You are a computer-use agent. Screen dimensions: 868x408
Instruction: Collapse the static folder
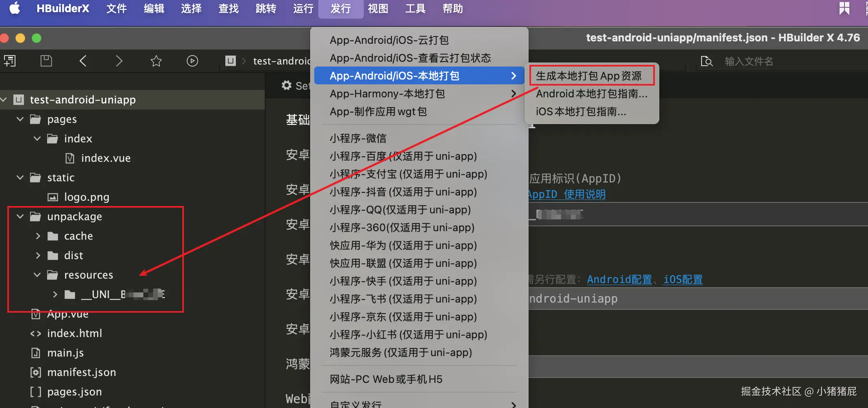(20, 178)
